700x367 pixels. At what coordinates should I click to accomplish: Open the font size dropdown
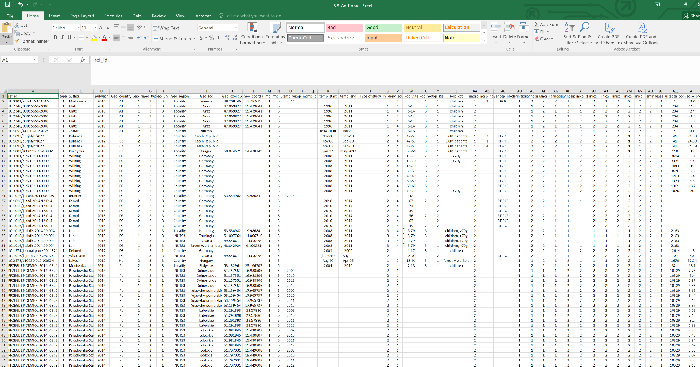tap(95, 28)
